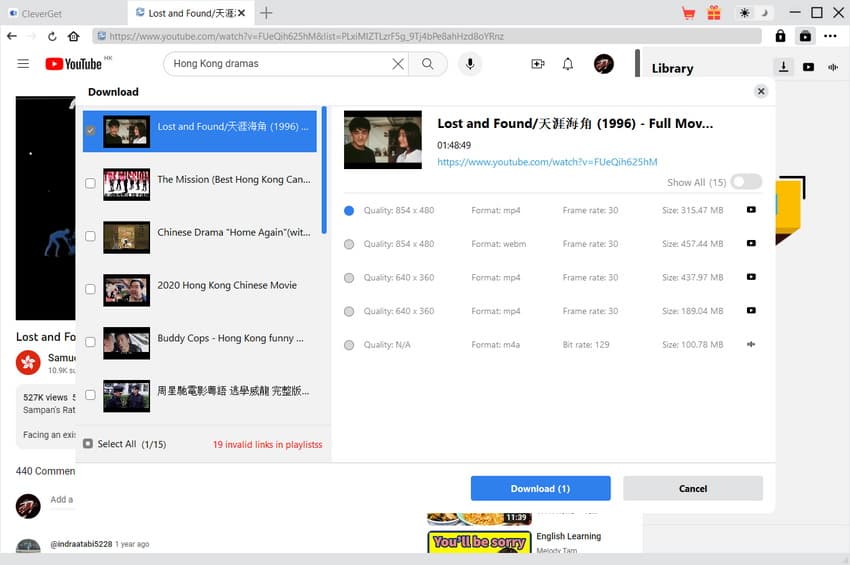The image size is (850, 565).
Task: Check The Mission playlist item
Action: tap(91, 183)
